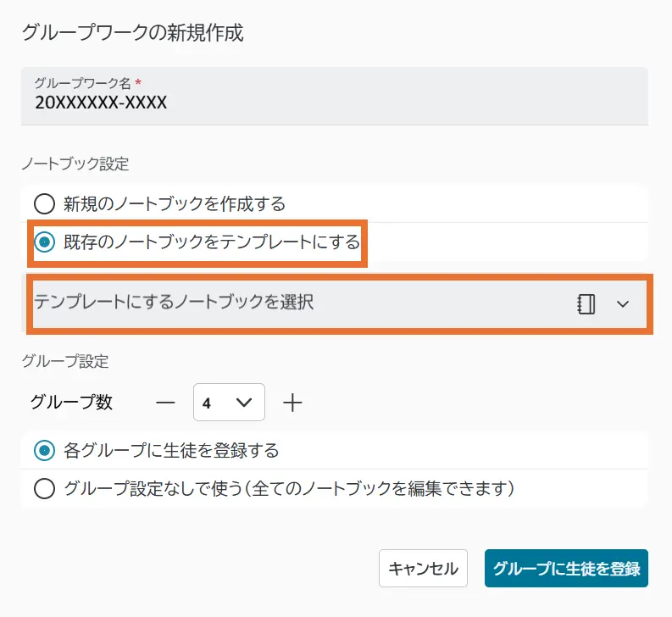Viewport: 672px width, 617px height.
Task: Select グループ設定なしで使う radio button
Action: coord(45,489)
